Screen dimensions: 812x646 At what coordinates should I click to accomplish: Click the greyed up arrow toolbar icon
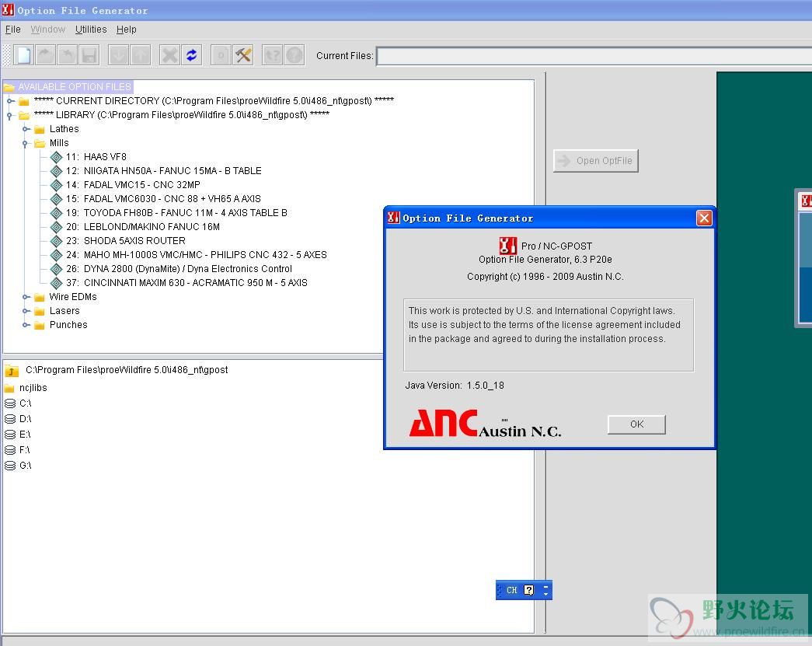coord(141,55)
